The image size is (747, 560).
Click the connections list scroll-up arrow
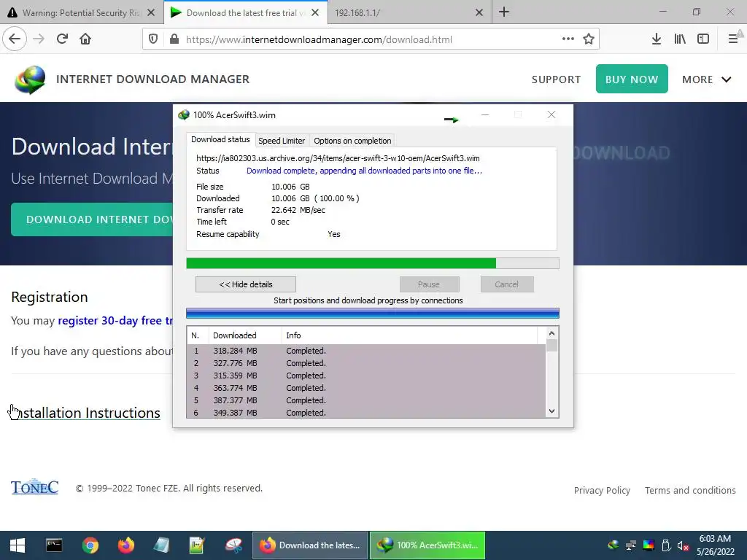coord(551,333)
